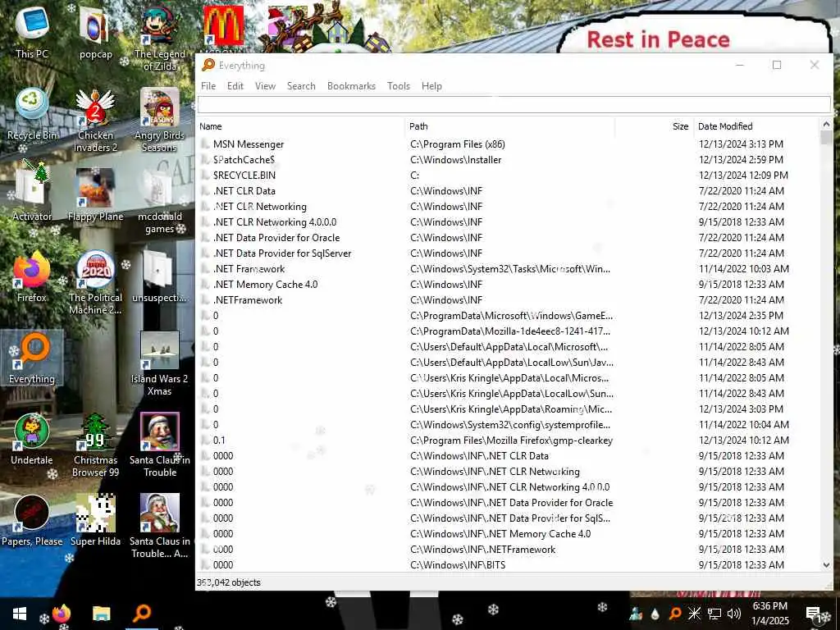Select the Undertale desktop shortcut
The height and width of the screenshot is (630, 840).
(x=32, y=440)
